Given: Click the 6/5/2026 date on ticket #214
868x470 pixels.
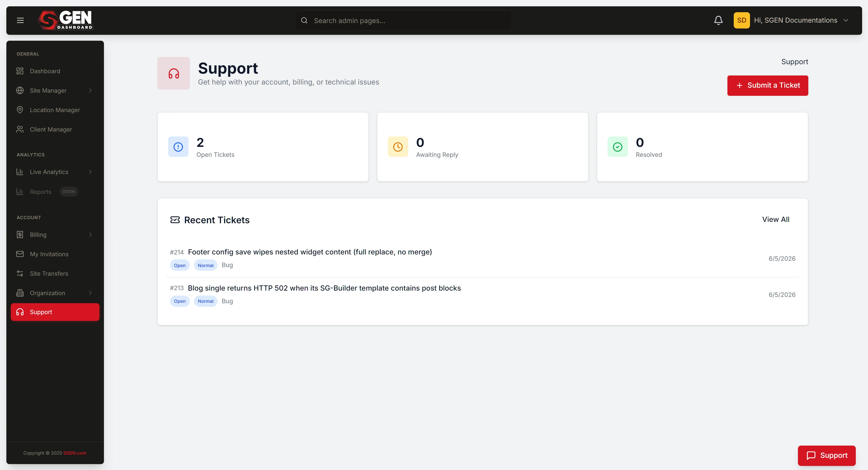Looking at the screenshot, I should [x=782, y=259].
